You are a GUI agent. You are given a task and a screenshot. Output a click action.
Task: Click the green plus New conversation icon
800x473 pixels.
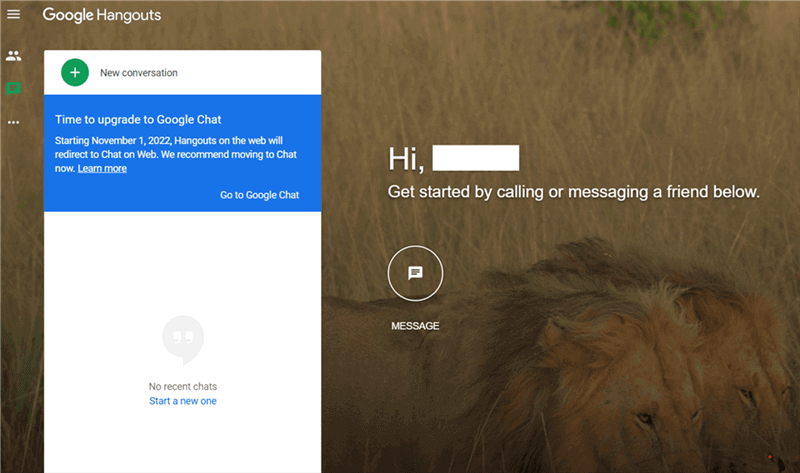[75, 72]
